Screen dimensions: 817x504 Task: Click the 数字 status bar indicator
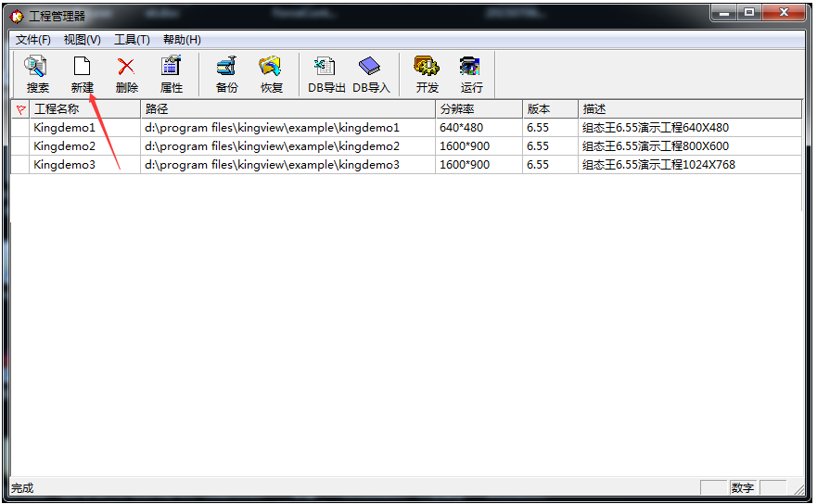click(743, 488)
